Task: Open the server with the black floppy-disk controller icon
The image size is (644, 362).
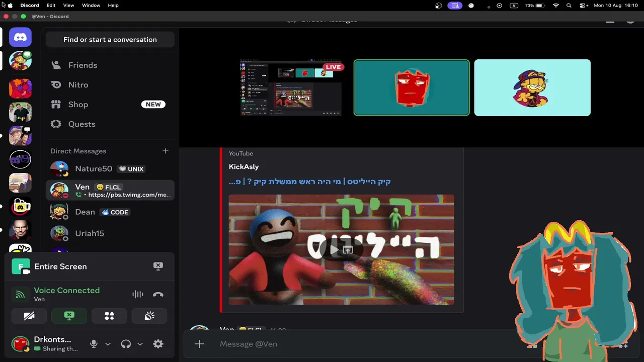Action: pos(20,159)
